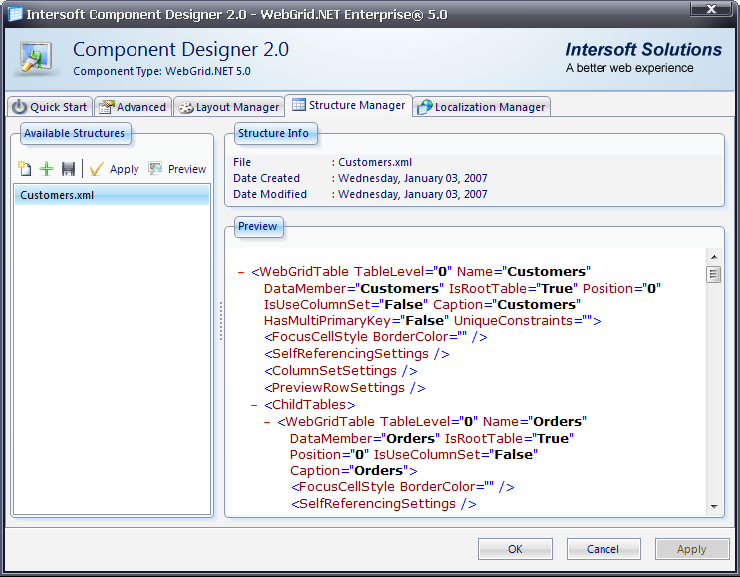The image size is (740, 577).
Task: Collapse the Orders WebGridTable node
Action: click(267, 422)
